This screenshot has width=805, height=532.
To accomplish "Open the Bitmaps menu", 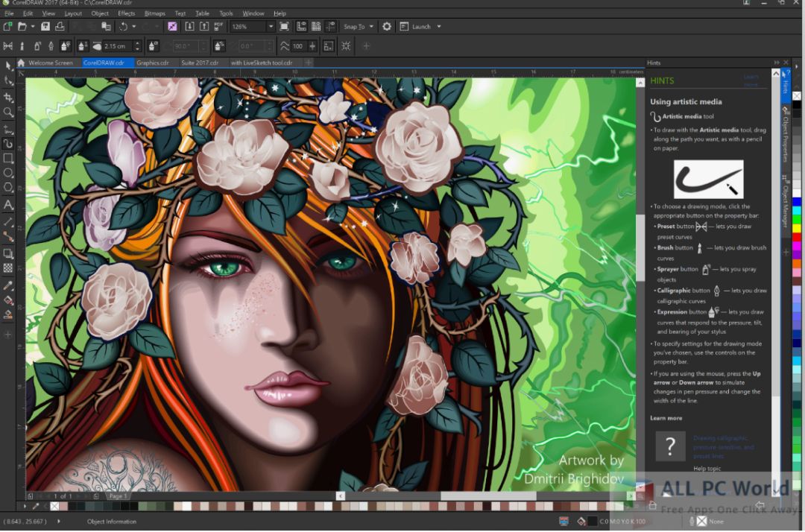I will [x=154, y=13].
